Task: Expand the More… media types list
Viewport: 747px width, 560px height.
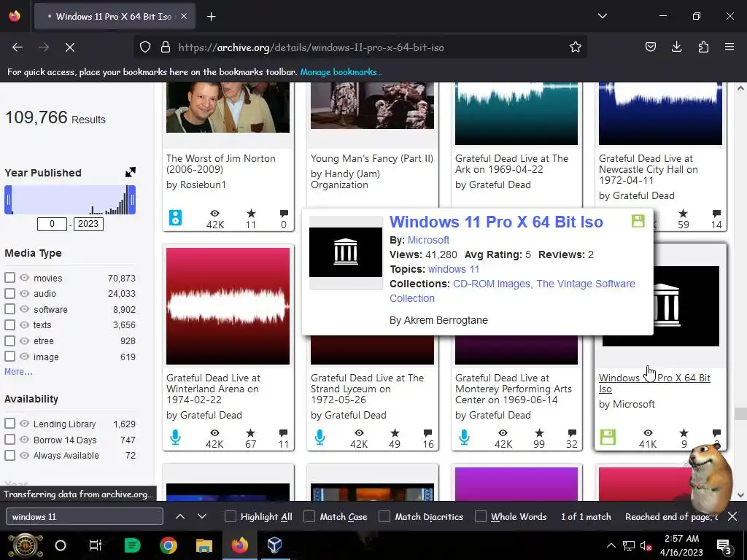Action: [18, 372]
